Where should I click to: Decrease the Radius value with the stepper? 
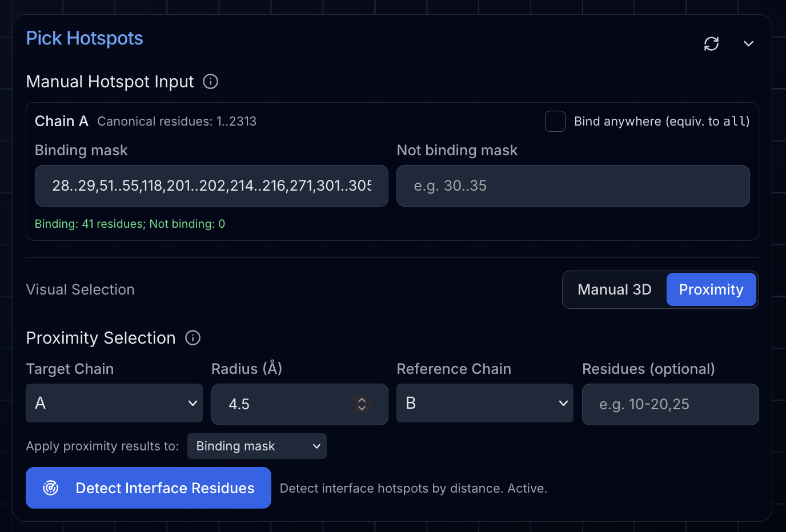(x=361, y=409)
